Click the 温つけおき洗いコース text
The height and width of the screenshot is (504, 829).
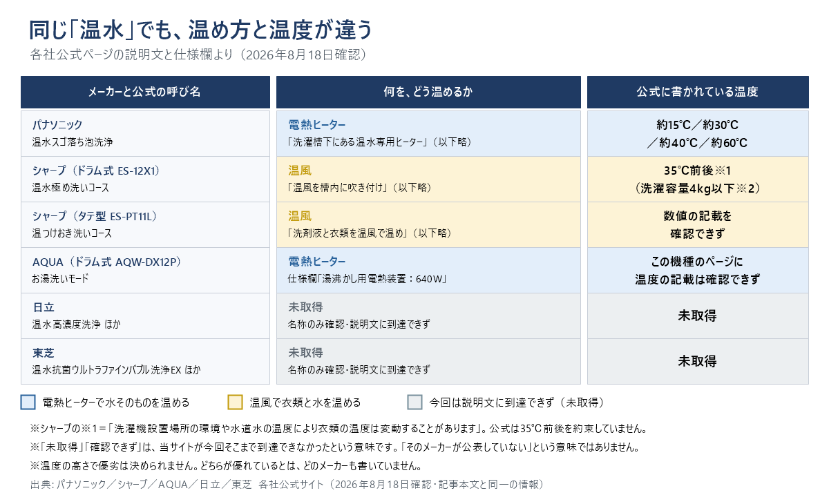72,233
